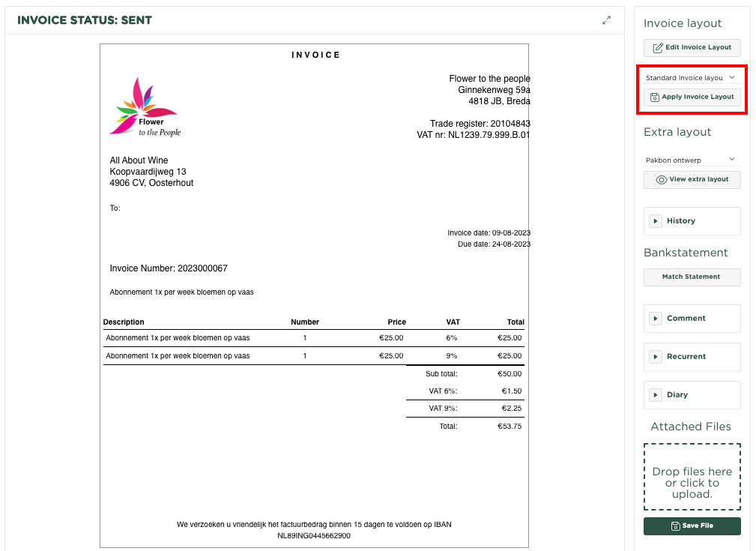Click the Due date 24-08-2023 text

coord(495,244)
